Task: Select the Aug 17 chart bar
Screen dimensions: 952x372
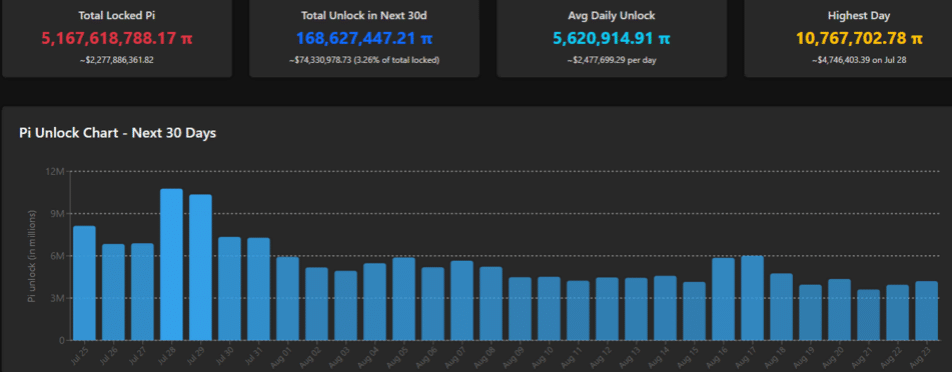Action: click(x=753, y=298)
